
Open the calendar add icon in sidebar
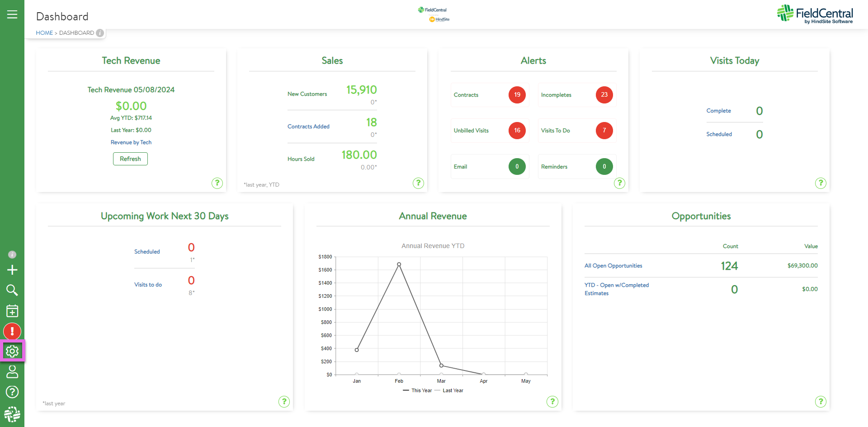(12, 311)
